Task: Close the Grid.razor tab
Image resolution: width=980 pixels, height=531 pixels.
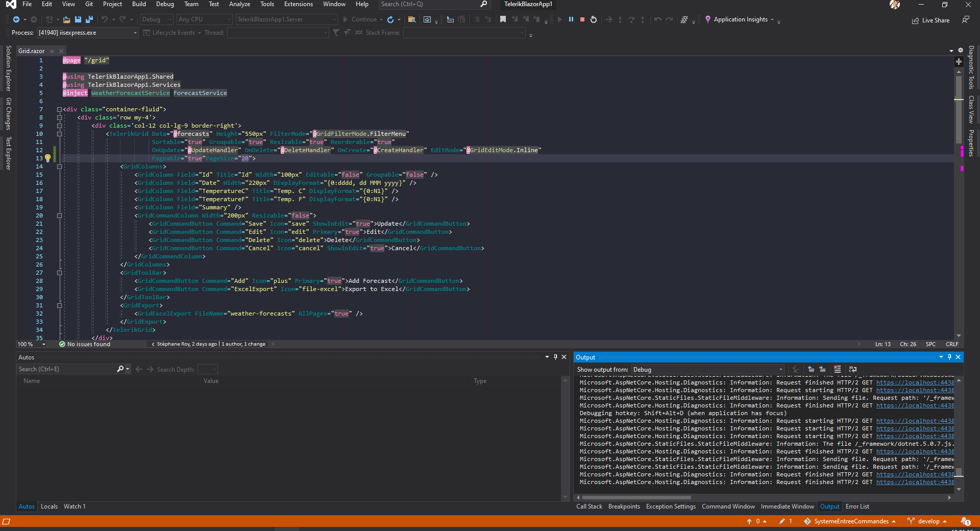Action: point(61,51)
